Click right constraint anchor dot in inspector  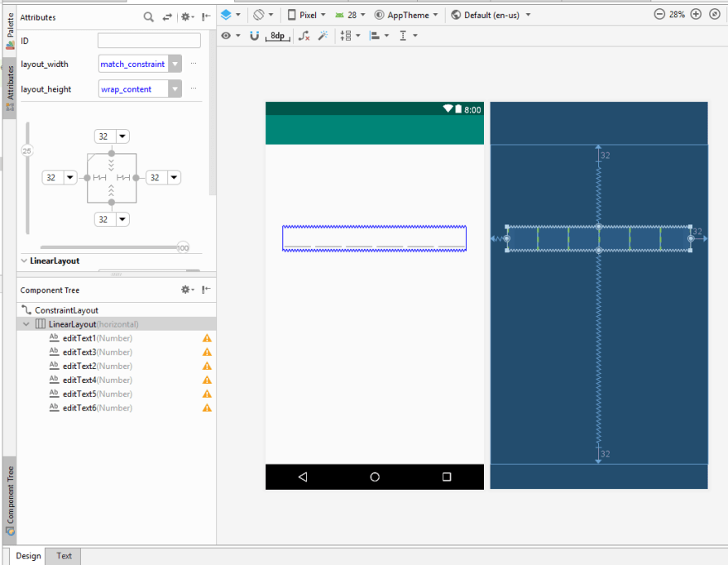coord(136,178)
